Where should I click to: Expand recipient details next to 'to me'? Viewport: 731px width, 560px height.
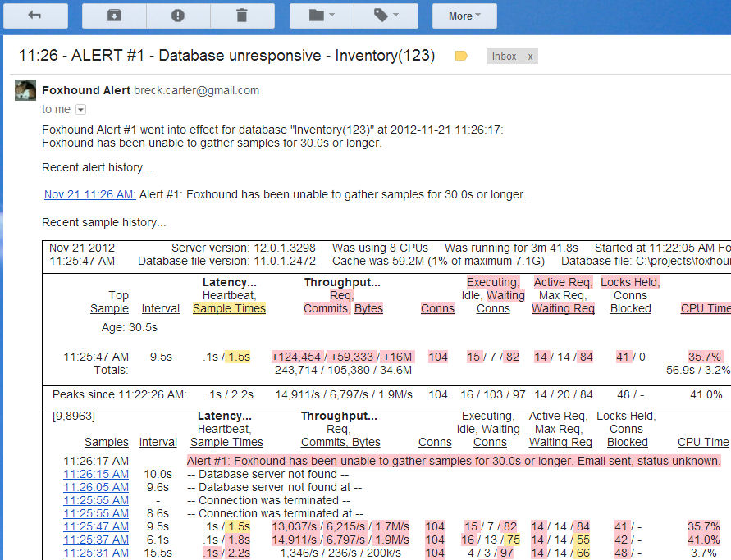(x=80, y=110)
